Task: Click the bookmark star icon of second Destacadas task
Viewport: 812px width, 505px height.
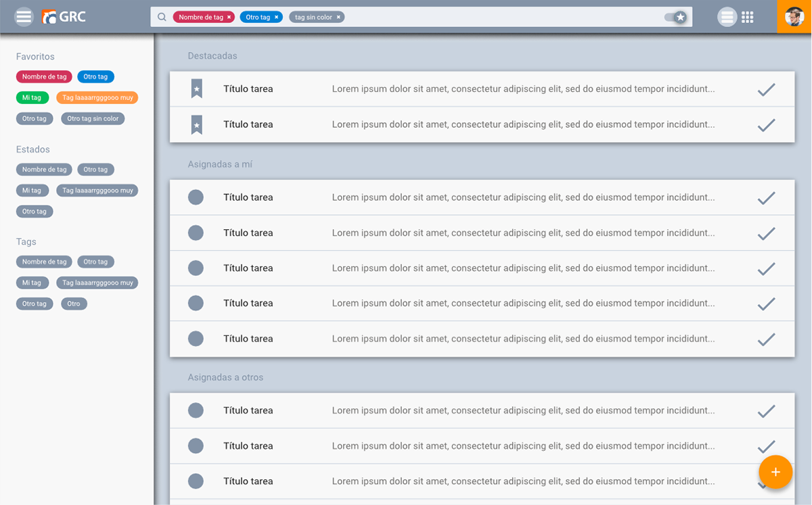Action: pos(196,124)
